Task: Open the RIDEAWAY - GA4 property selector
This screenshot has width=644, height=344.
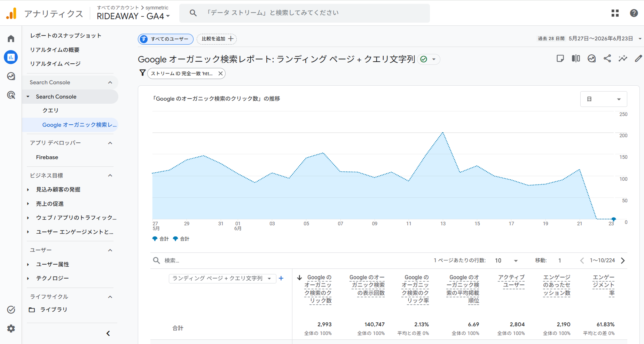Action: (133, 16)
